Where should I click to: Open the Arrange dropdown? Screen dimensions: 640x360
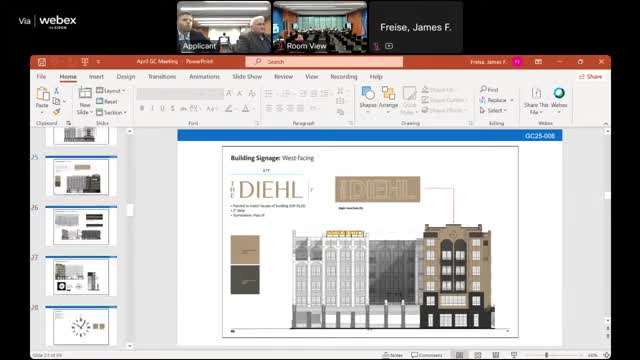point(388,100)
